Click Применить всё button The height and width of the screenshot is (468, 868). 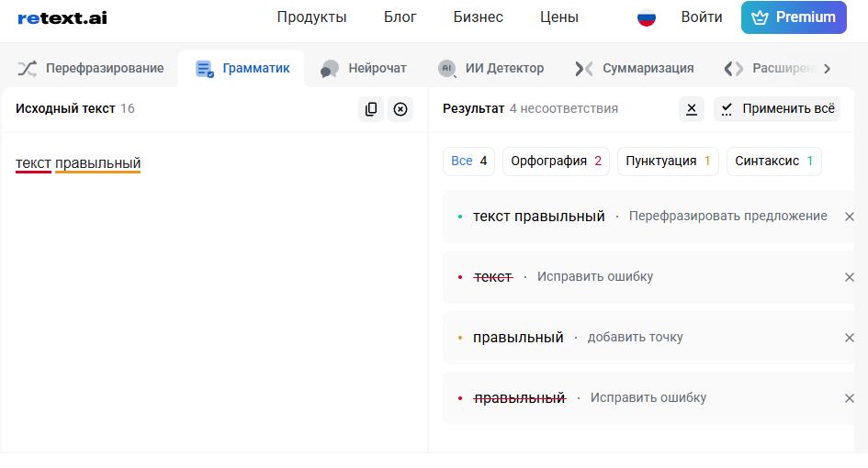click(x=777, y=109)
